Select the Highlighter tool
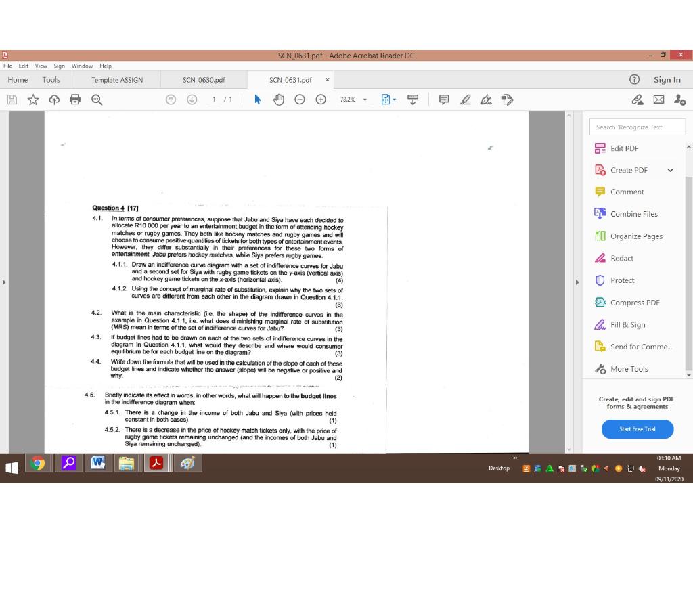 point(466,100)
